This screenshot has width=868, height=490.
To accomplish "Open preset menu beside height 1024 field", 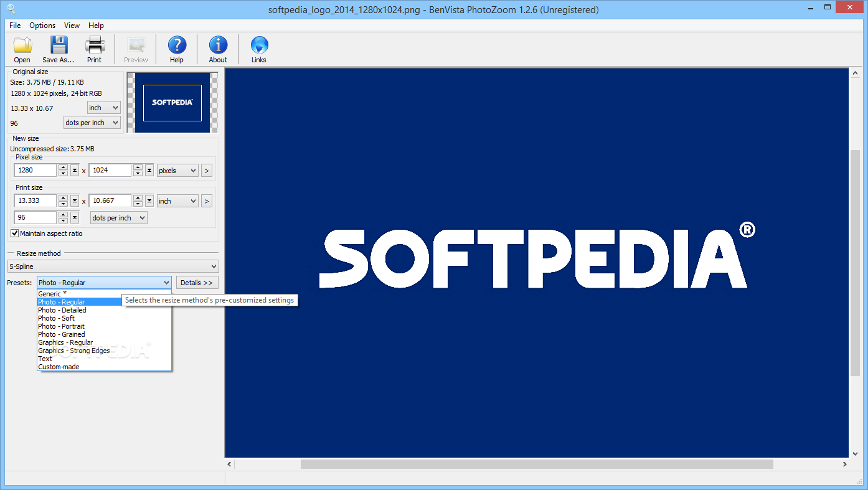I will coord(149,170).
